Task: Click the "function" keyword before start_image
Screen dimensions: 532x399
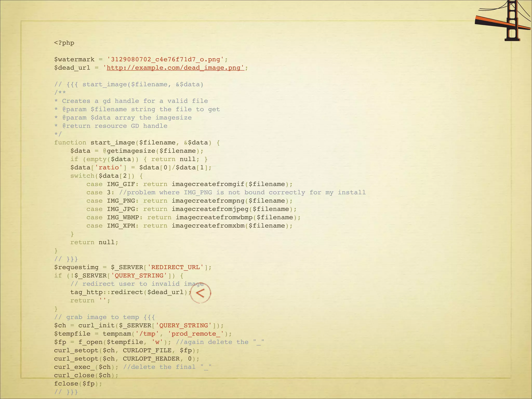Action: (x=70, y=143)
